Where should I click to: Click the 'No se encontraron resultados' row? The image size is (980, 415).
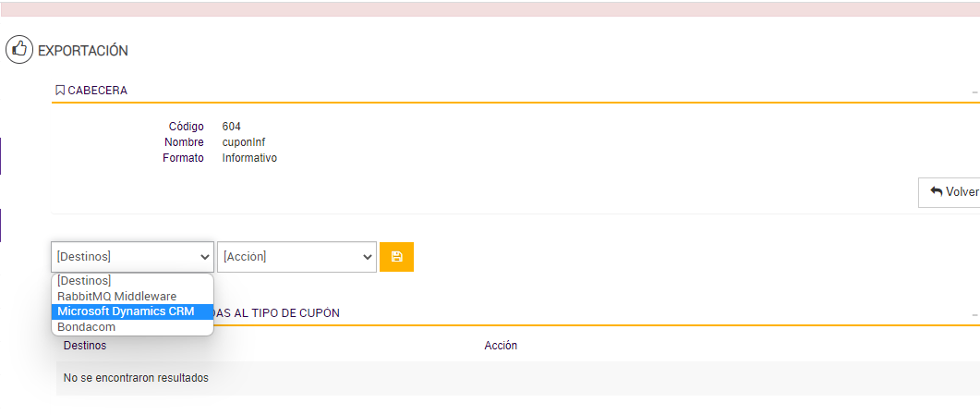(136, 378)
